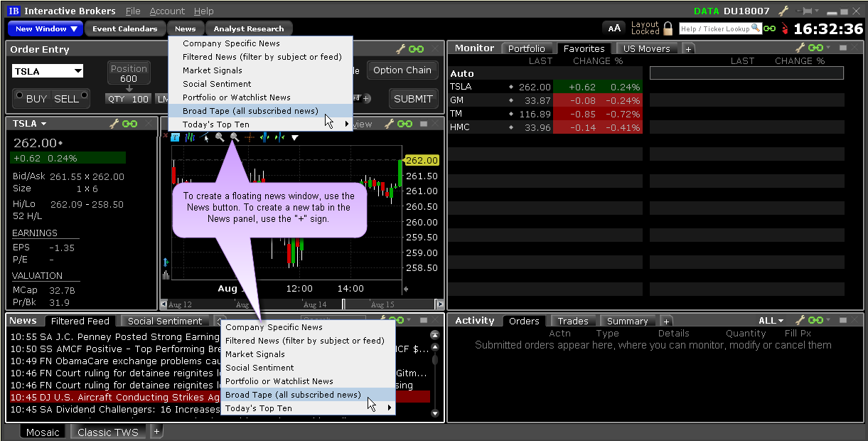The height and width of the screenshot is (441, 868).
Task: Expand the ALL filter dropdown in Activity
Action: (771, 321)
